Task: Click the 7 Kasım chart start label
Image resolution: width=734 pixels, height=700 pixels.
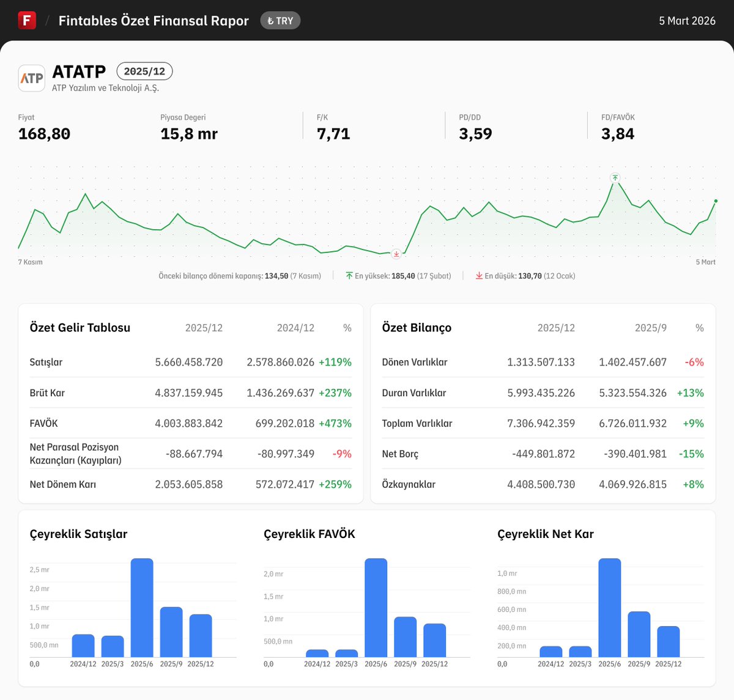Action: 31,262
